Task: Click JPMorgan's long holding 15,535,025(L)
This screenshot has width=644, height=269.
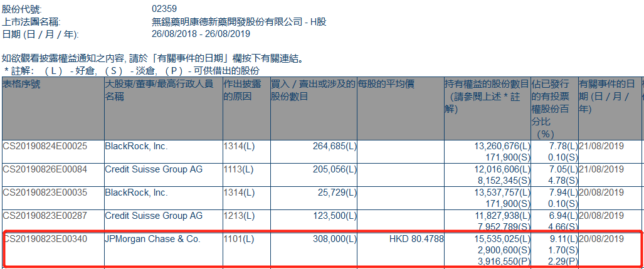Action: point(501,239)
